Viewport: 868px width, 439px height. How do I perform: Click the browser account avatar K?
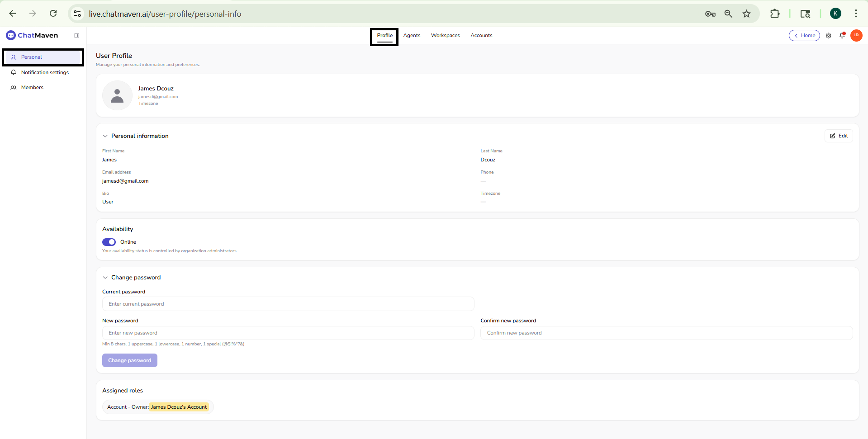tap(835, 14)
